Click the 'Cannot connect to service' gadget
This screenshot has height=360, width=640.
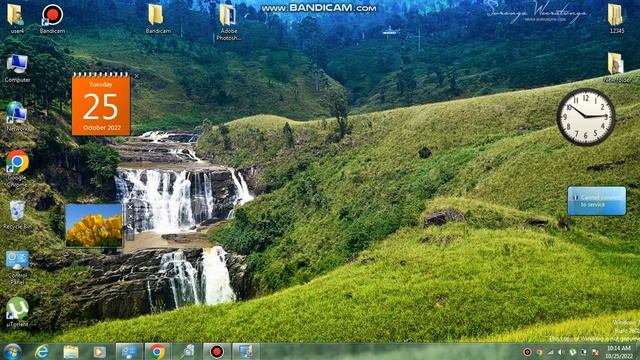click(596, 201)
